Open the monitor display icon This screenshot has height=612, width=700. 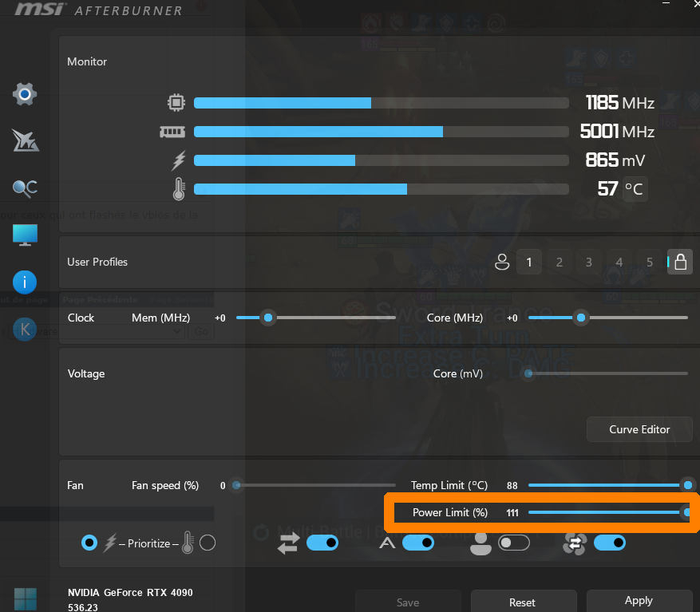[25, 235]
